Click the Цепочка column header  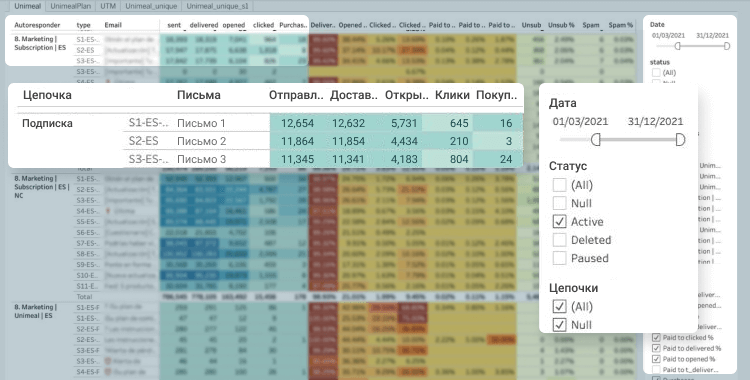(x=47, y=95)
